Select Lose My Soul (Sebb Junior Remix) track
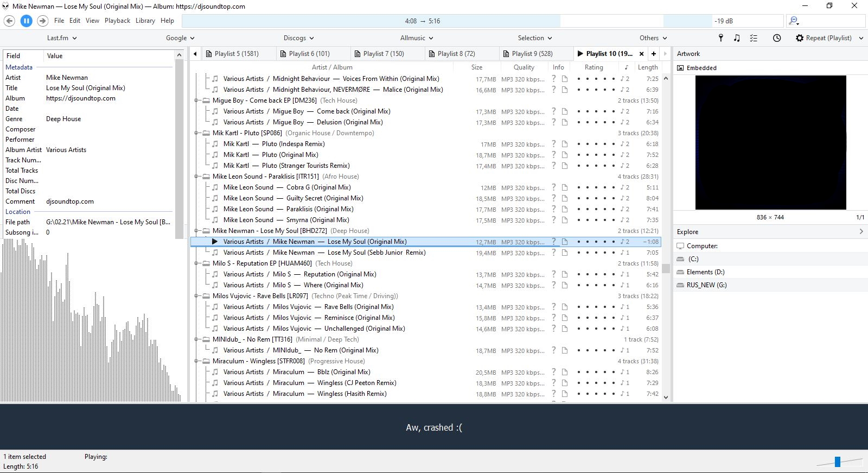Screen dimensions: 868x473 coord(376,253)
